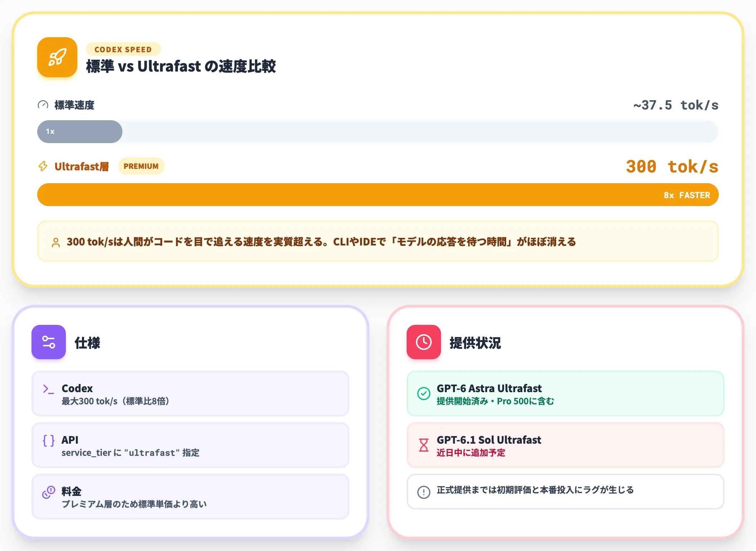Screen dimensions: 756x551
Task: Click the text 最大300 tok/s（標準比8倍）
Action: click(115, 401)
